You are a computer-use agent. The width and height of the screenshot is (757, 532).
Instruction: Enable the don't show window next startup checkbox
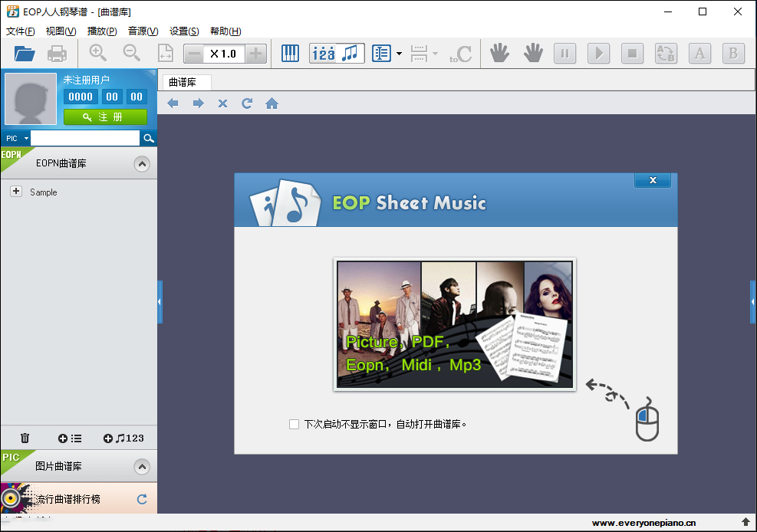coord(294,424)
